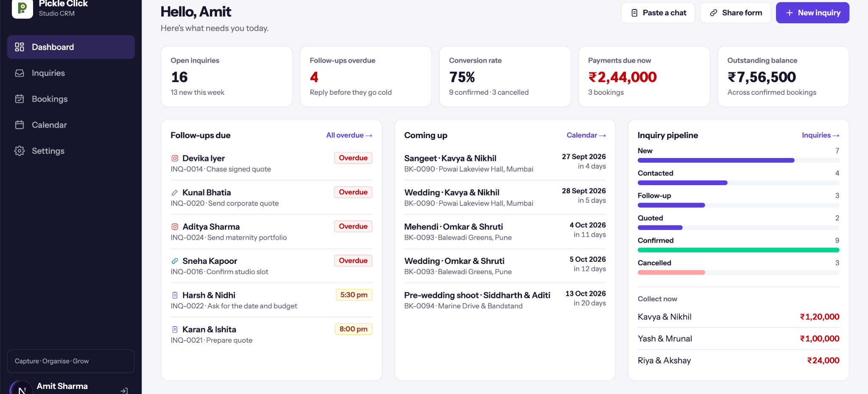Viewport: 868px width, 394px height.
Task: Open the Follow-ups overdue stat card
Action: (x=366, y=76)
